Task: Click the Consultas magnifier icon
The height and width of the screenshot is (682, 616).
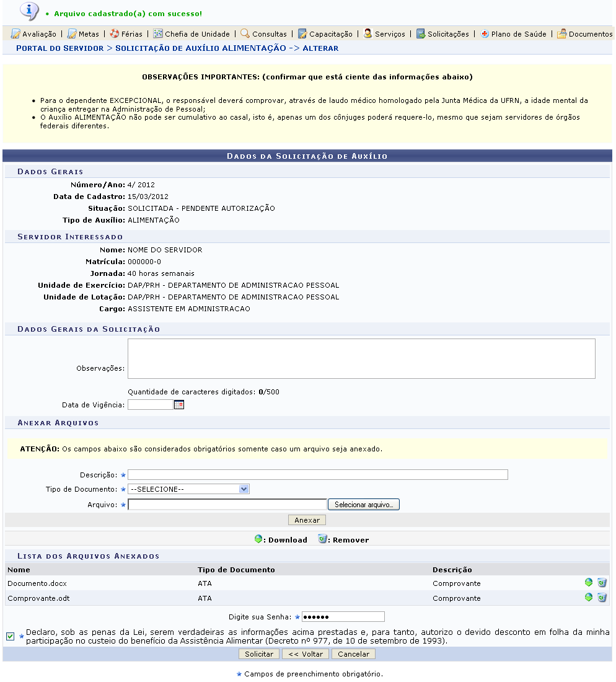Action: (245, 33)
